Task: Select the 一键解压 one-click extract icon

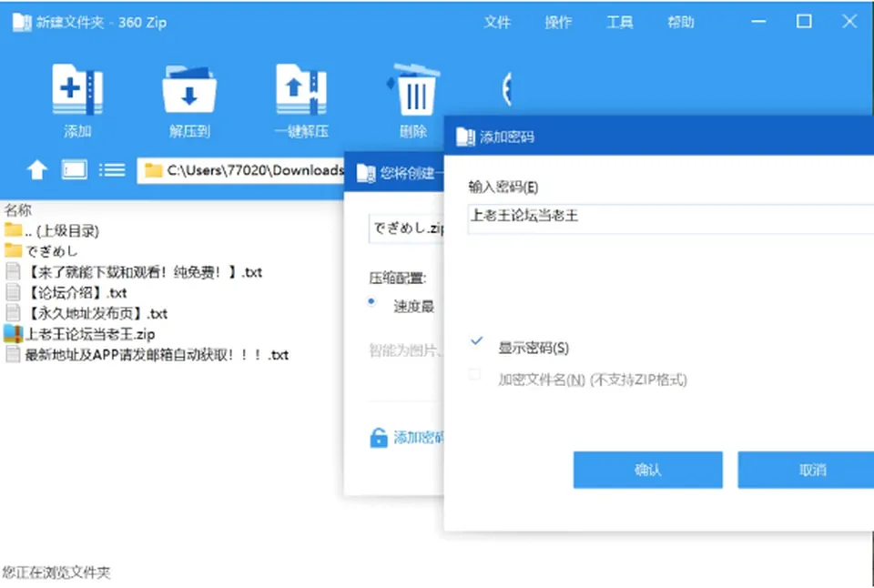Action: tap(301, 89)
